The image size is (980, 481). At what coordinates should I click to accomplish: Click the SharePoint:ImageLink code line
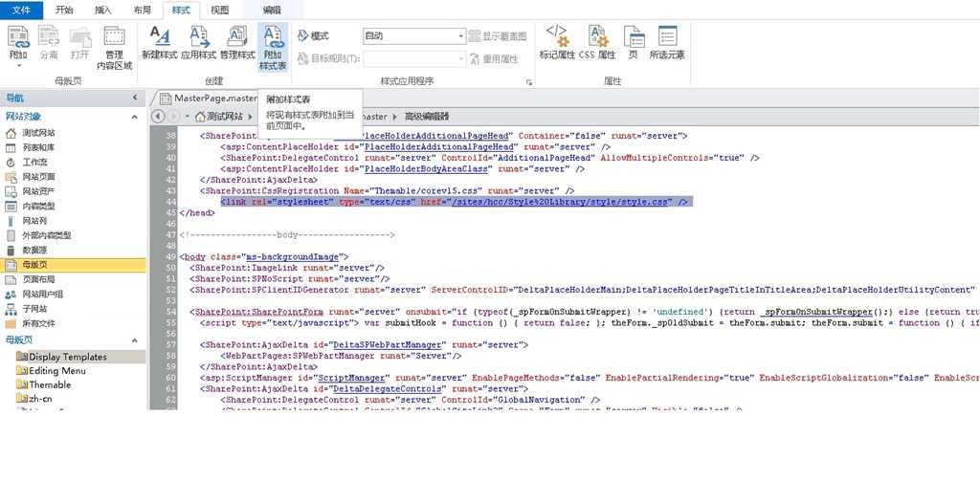[x=287, y=268]
